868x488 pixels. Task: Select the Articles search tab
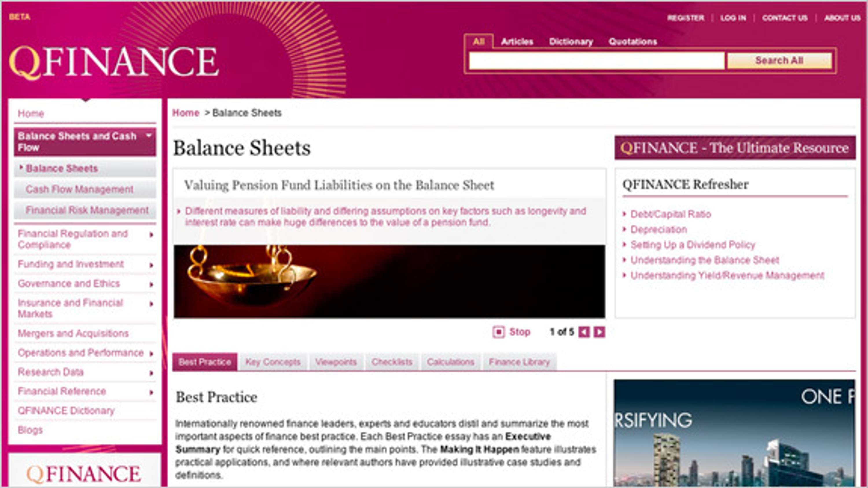pyautogui.click(x=517, y=42)
